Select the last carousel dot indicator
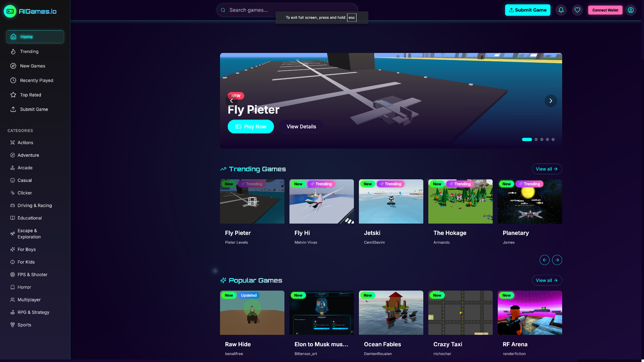The height and width of the screenshot is (362, 644). (x=553, y=139)
